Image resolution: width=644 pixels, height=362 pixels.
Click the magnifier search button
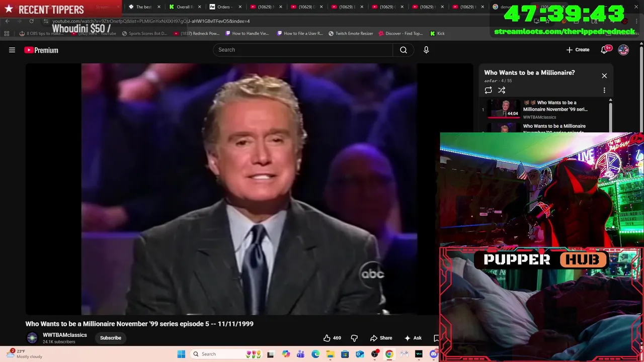pyautogui.click(x=404, y=50)
